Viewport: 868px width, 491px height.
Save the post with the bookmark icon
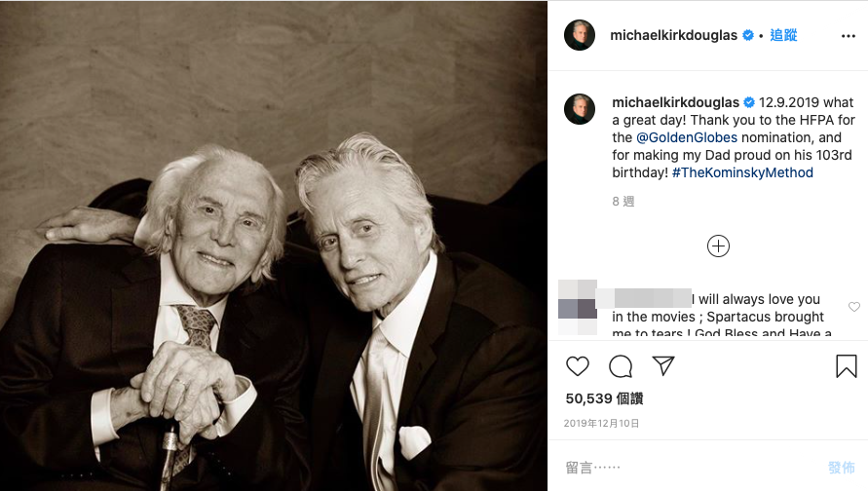pos(847,366)
